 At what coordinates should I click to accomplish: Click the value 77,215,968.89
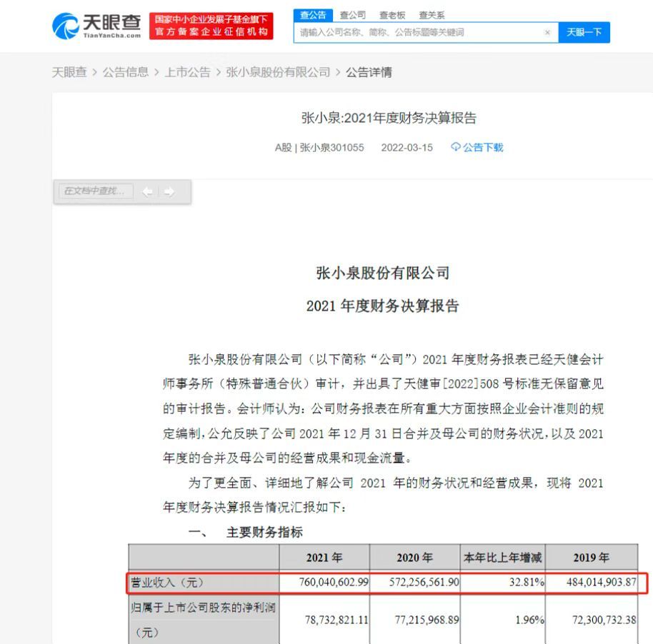(x=427, y=620)
